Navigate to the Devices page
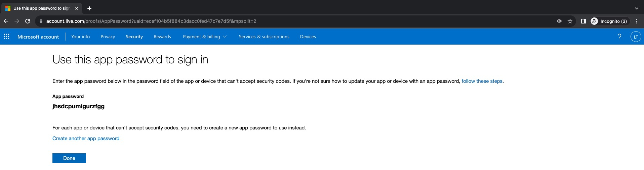This screenshot has height=170, width=644. pyautogui.click(x=308, y=37)
